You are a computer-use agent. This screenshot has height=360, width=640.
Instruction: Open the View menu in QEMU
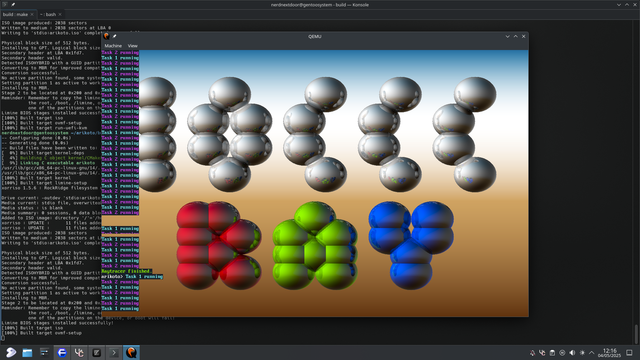[133, 46]
